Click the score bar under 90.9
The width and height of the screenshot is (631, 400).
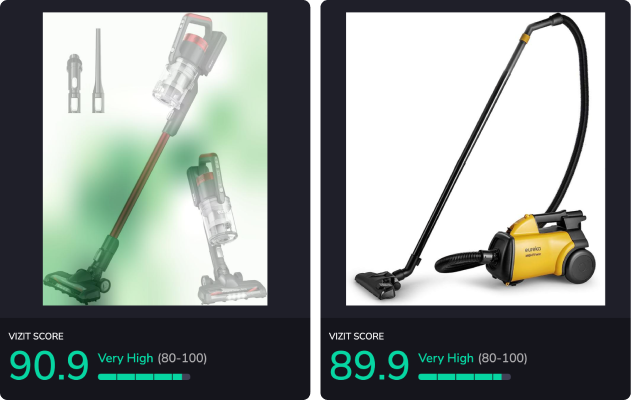click(144, 377)
